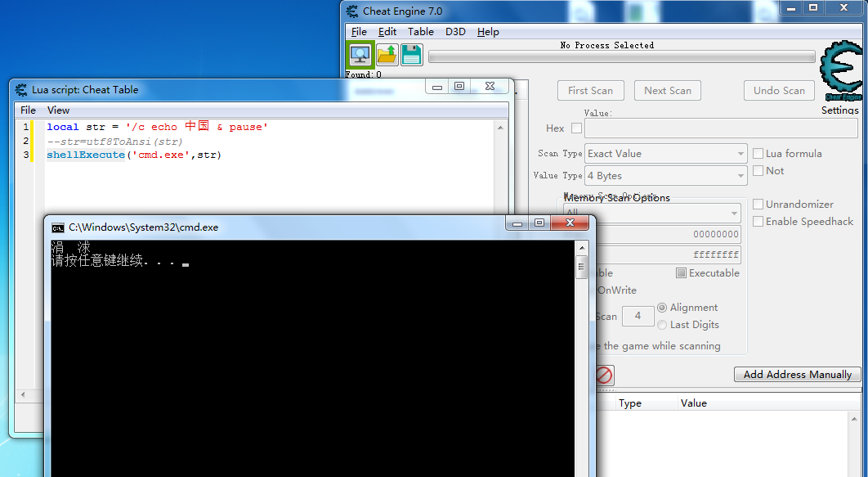Click the Open Process monitor icon
868x477 pixels.
coord(359,55)
